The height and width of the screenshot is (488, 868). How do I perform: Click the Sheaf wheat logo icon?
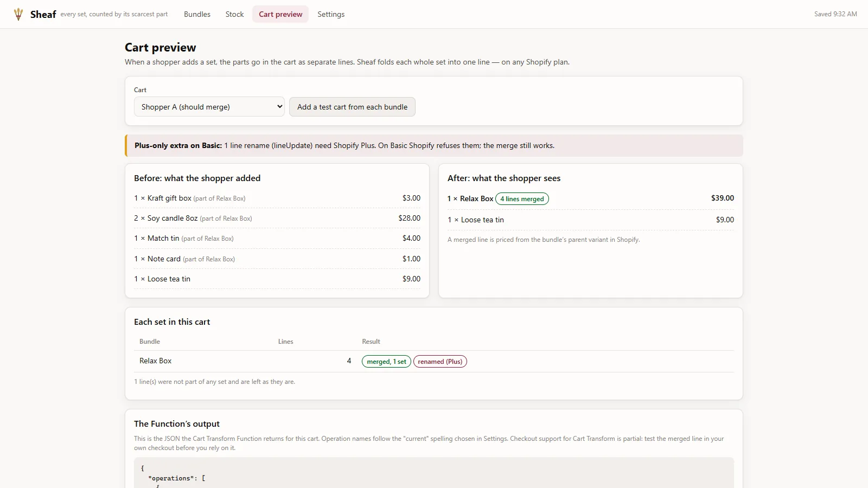18,14
